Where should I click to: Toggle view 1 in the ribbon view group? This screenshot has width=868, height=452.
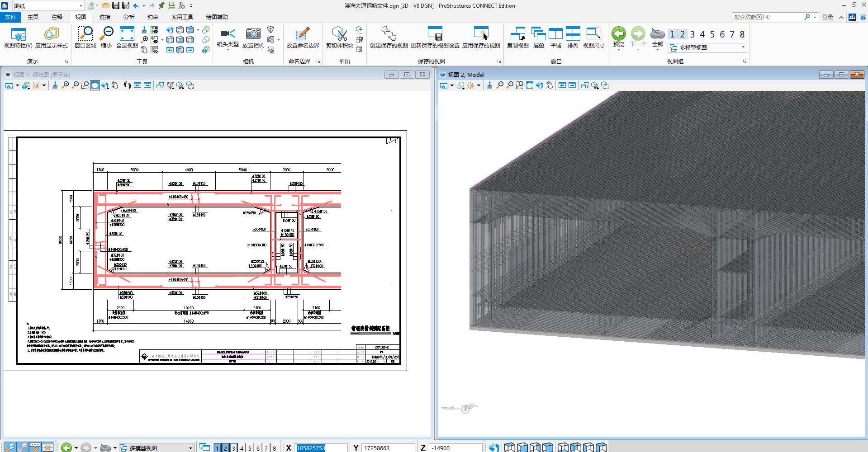point(673,34)
